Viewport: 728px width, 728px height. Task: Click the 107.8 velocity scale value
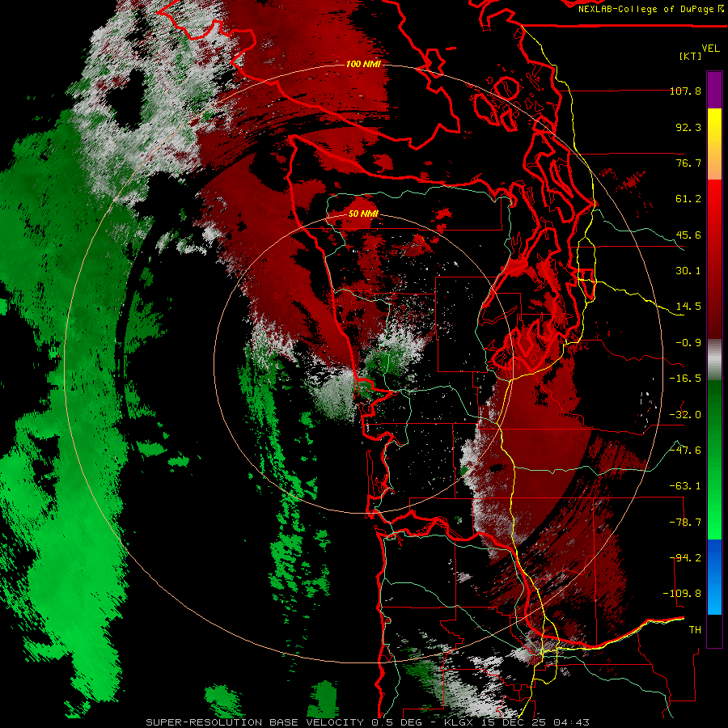pos(685,91)
